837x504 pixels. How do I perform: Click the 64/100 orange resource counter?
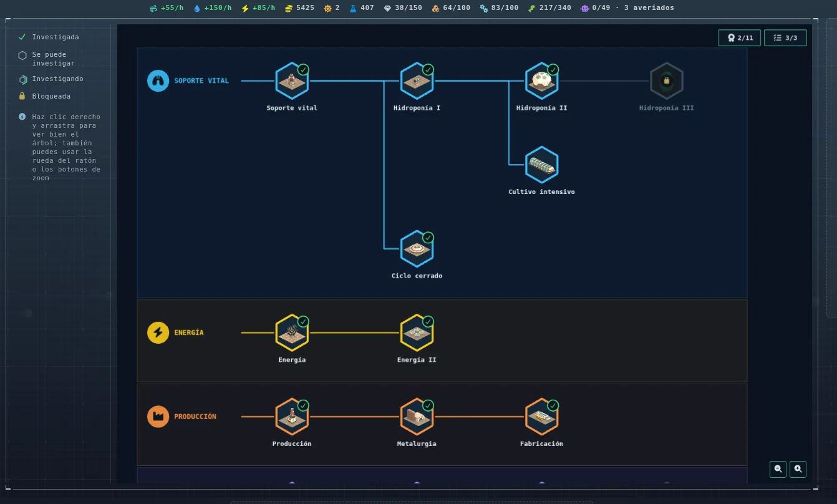[x=451, y=8]
